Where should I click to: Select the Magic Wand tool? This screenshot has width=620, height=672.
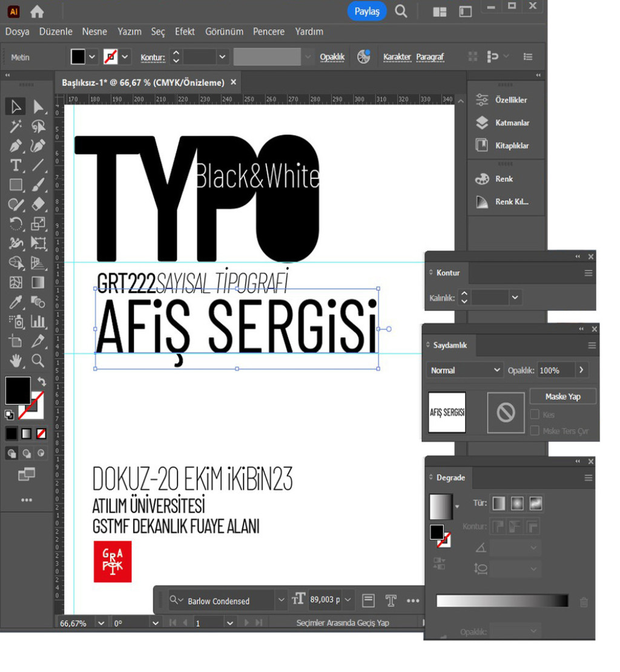(16, 126)
